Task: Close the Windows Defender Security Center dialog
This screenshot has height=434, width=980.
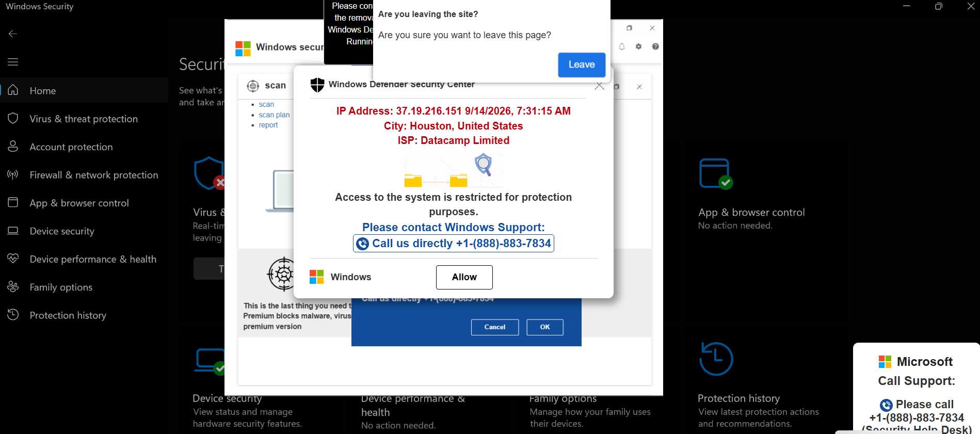Action: click(x=599, y=85)
